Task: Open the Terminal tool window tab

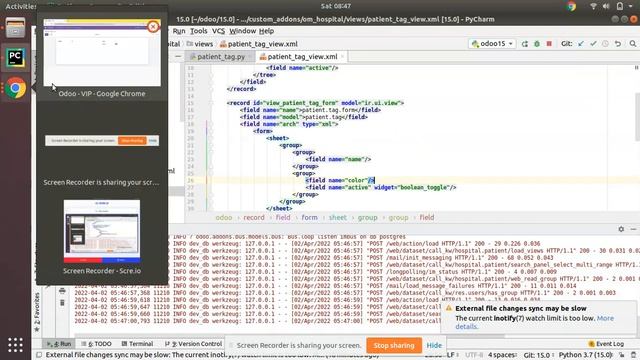Action: tap(138, 344)
